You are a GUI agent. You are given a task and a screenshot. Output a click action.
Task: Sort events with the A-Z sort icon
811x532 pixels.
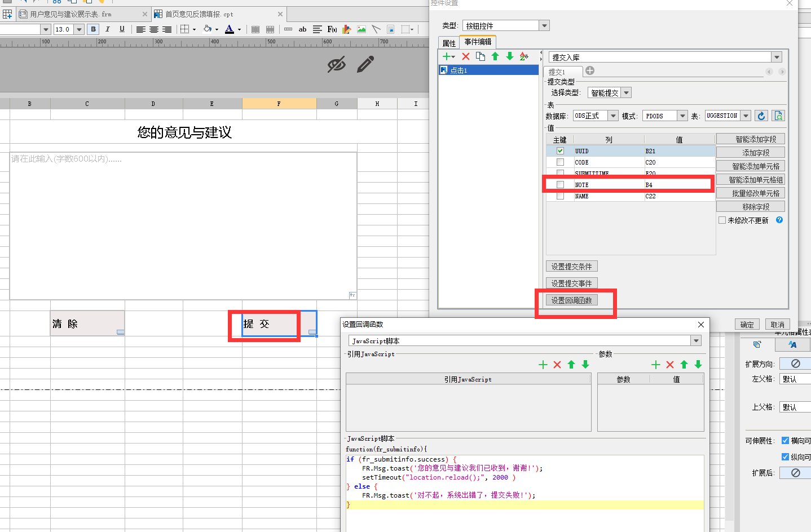524,56
